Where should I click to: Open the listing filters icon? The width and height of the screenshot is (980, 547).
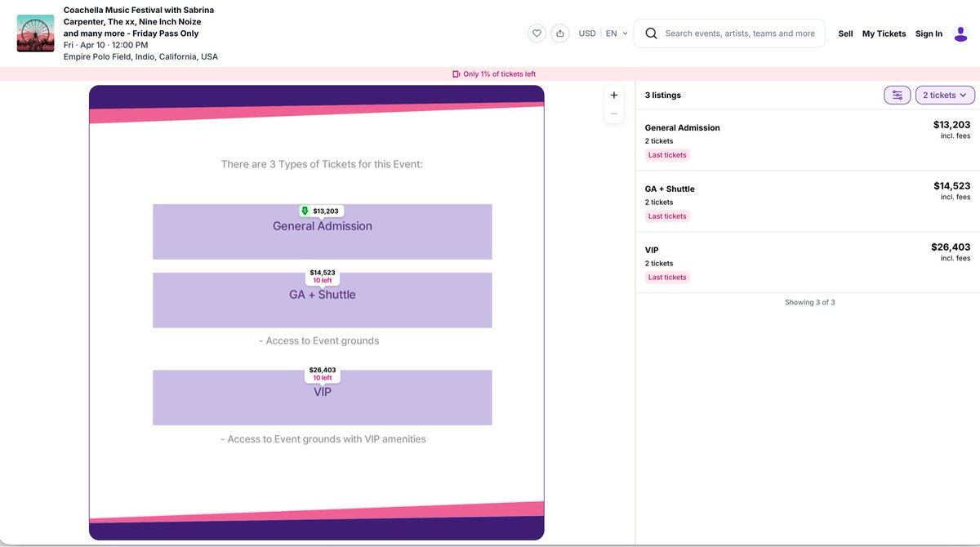pos(898,96)
